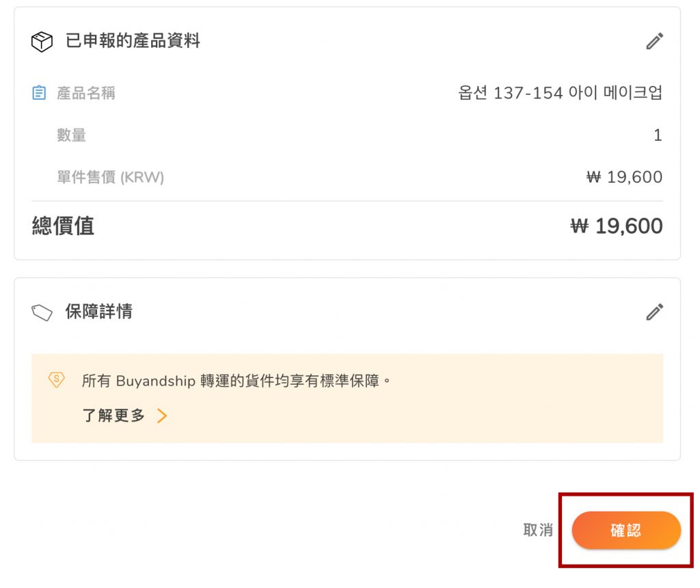Cancel with the 取消 button

[x=538, y=530]
